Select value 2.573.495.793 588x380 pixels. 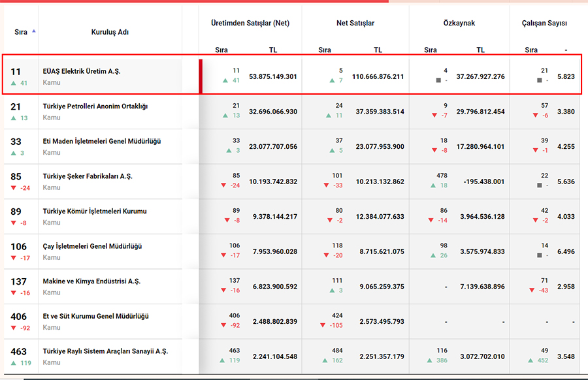[x=382, y=321]
